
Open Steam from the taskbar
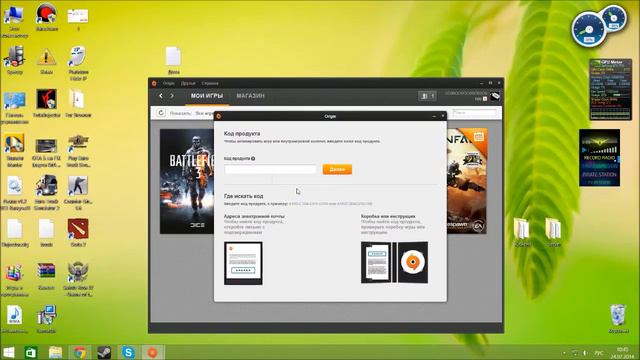click(x=104, y=352)
